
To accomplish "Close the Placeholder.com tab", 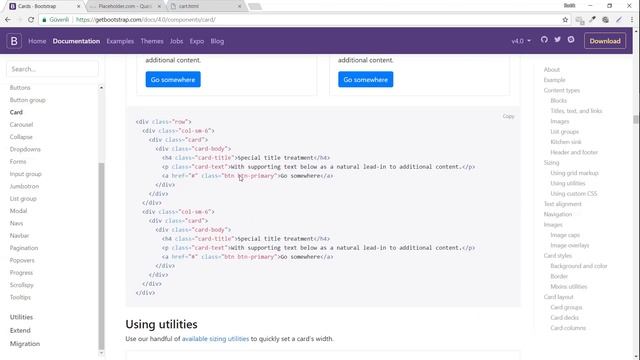I will click(x=159, y=6).
